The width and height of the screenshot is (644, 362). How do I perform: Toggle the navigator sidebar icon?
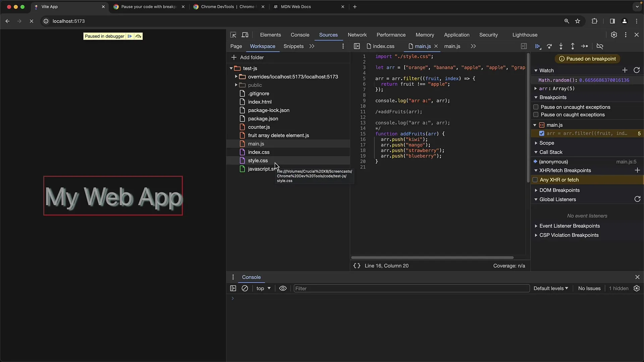point(357,46)
